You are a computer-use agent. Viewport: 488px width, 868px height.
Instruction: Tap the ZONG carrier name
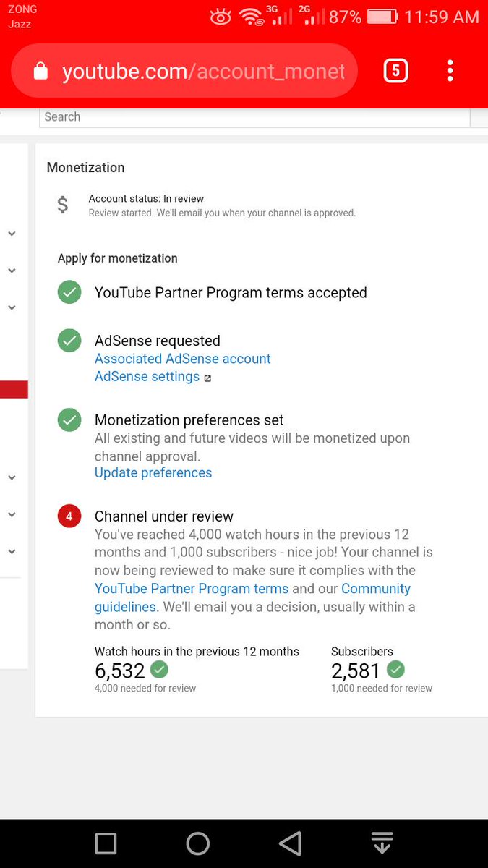click(22, 9)
